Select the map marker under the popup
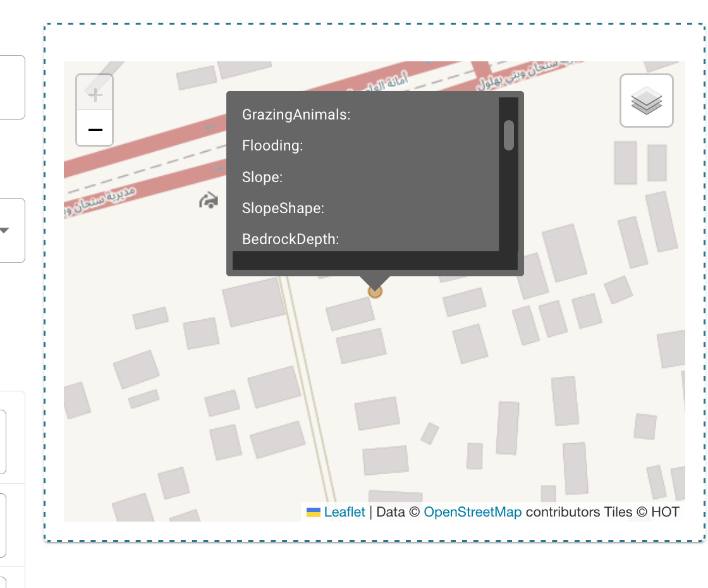The image size is (708, 588). [375, 291]
